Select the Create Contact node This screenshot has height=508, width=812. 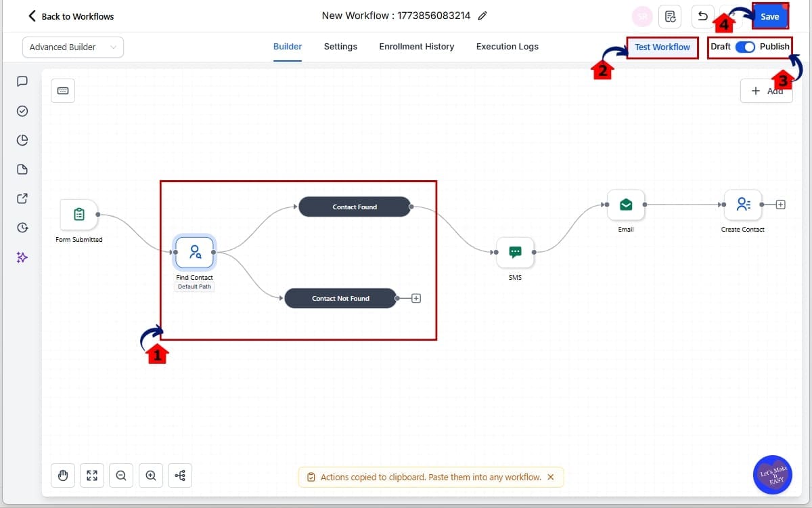[x=742, y=205]
